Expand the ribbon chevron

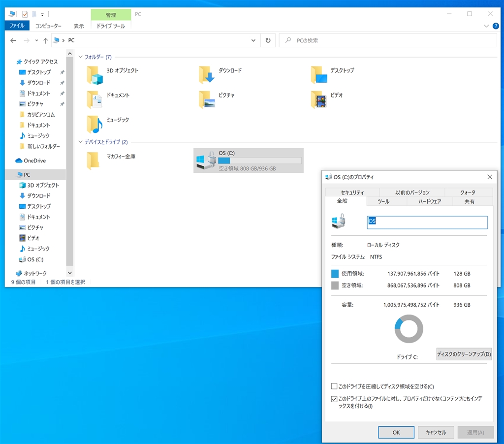point(486,26)
